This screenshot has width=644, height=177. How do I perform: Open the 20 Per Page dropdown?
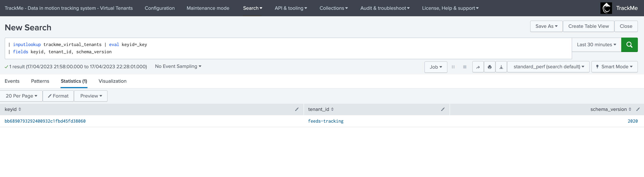(21, 96)
